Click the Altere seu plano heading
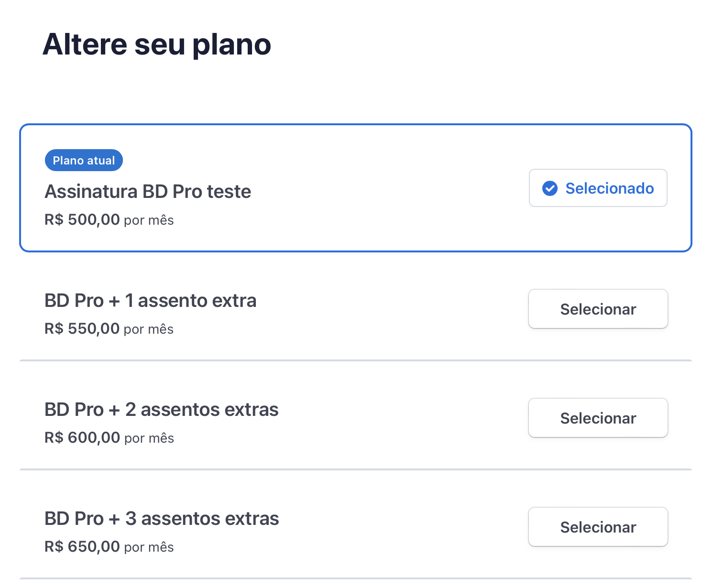This screenshot has height=588, width=724. click(x=157, y=44)
